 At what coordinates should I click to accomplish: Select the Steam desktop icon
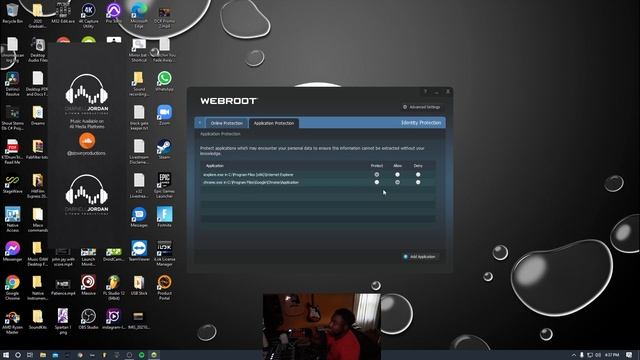(164, 149)
